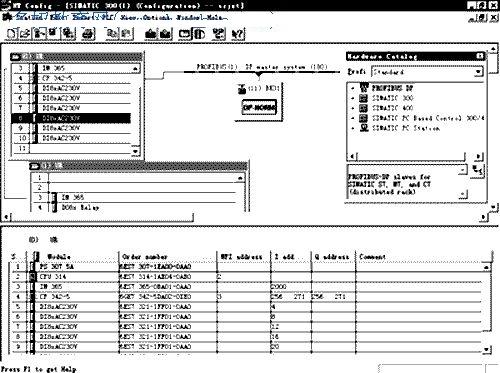Viewport: 500px width, 373px height.
Task: Select the CP 342-5 row in rack
Action: [71, 78]
